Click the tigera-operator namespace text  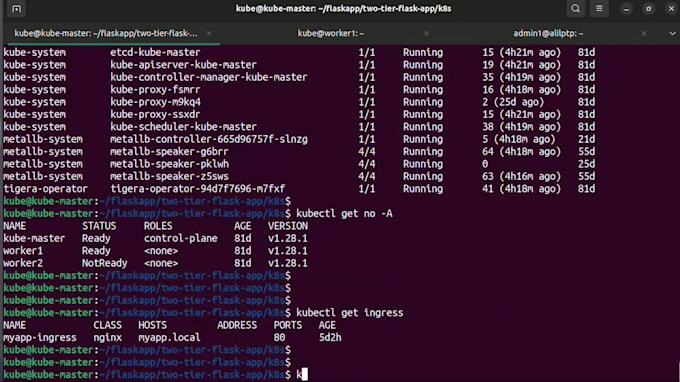(x=45, y=189)
